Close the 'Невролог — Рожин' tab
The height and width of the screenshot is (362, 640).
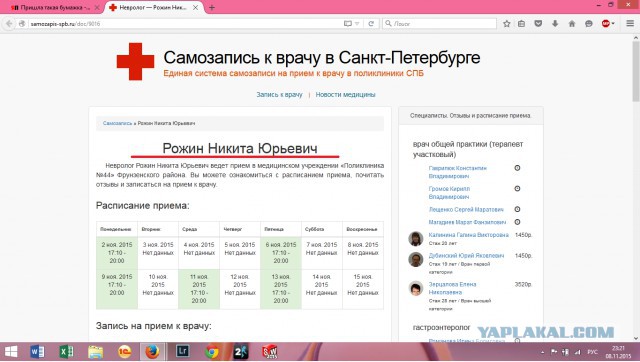[196, 7]
